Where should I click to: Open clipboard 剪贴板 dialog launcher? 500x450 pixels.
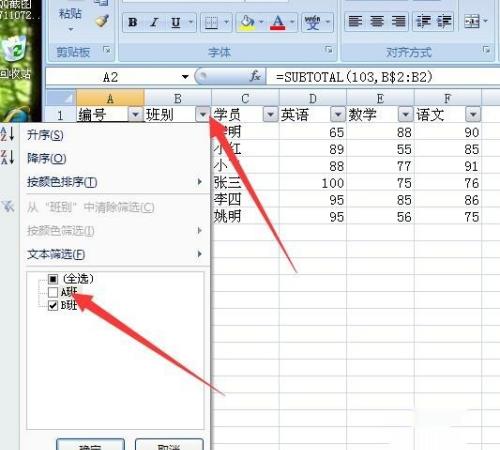tap(106, 50)
